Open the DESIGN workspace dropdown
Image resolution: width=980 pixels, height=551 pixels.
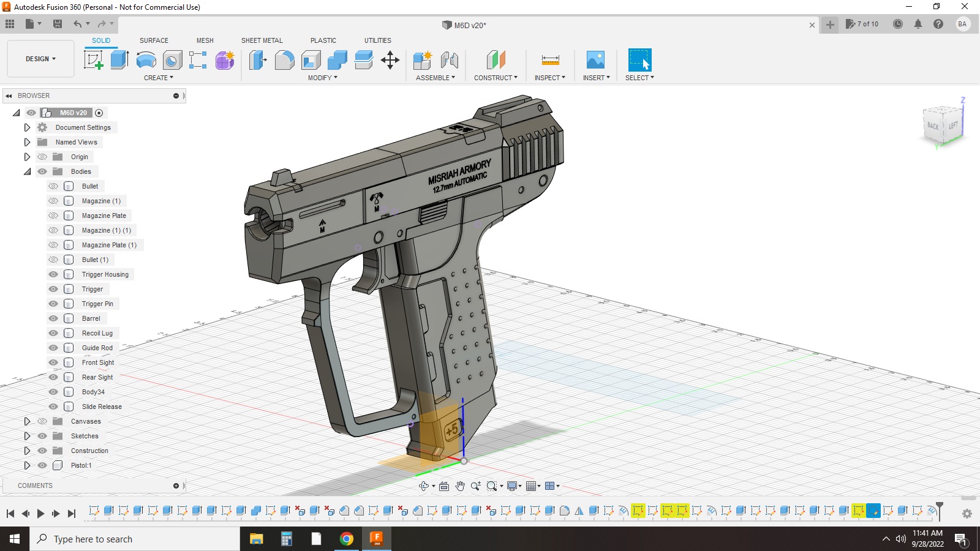point(40,59)
